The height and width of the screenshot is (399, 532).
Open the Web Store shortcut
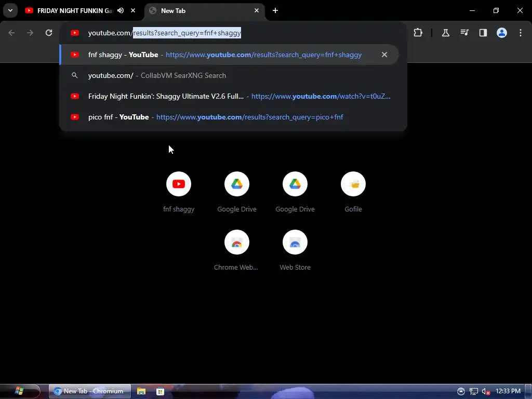(295, 250)
